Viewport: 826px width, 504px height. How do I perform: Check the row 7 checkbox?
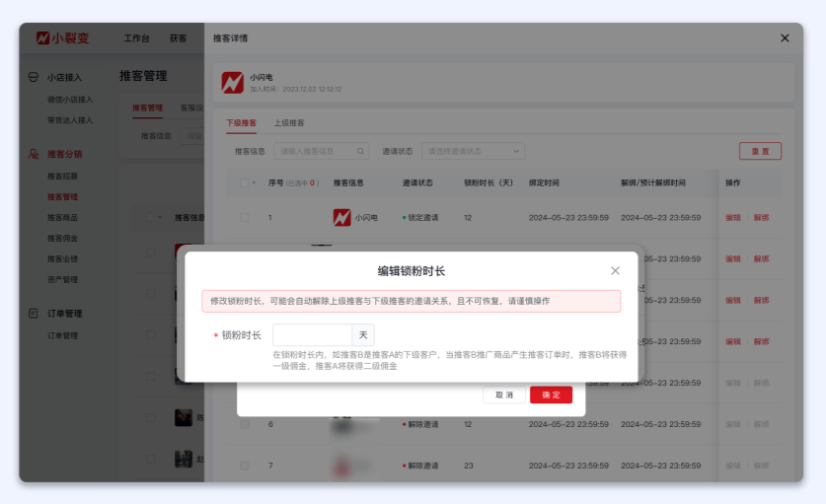pyautogui.click(x=245, y=466)
